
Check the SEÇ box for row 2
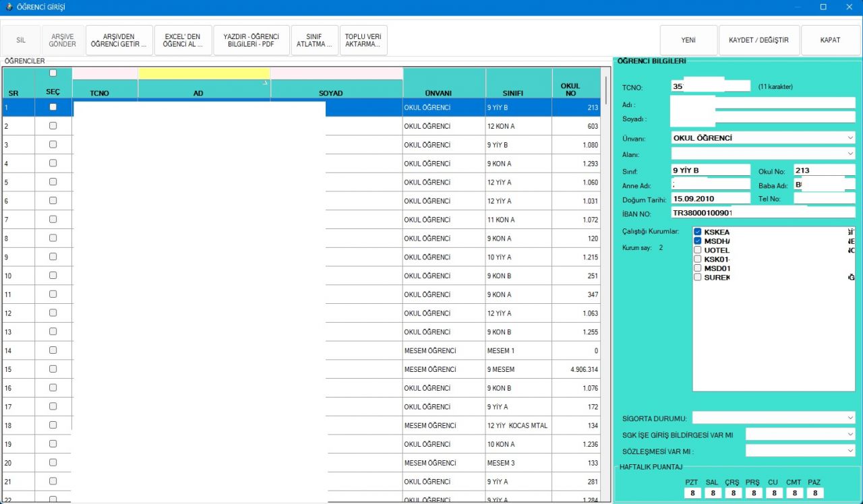[x=53, y=126]
